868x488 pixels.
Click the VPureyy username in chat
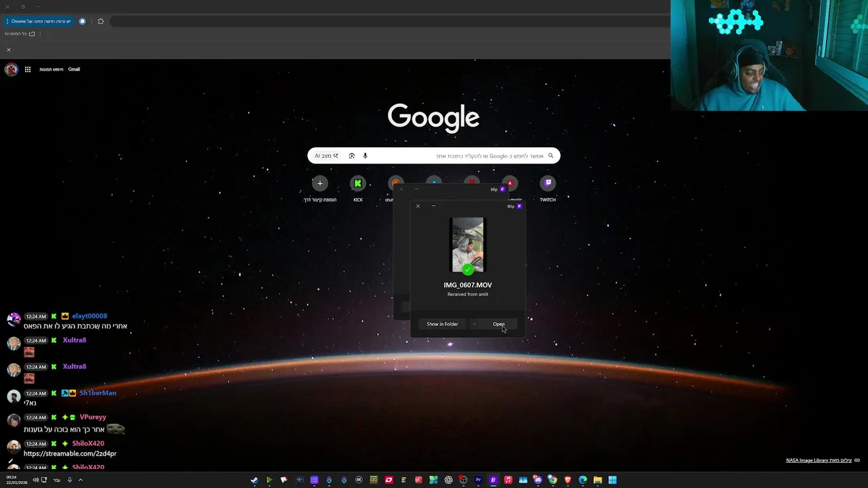(x=93, y=418)
